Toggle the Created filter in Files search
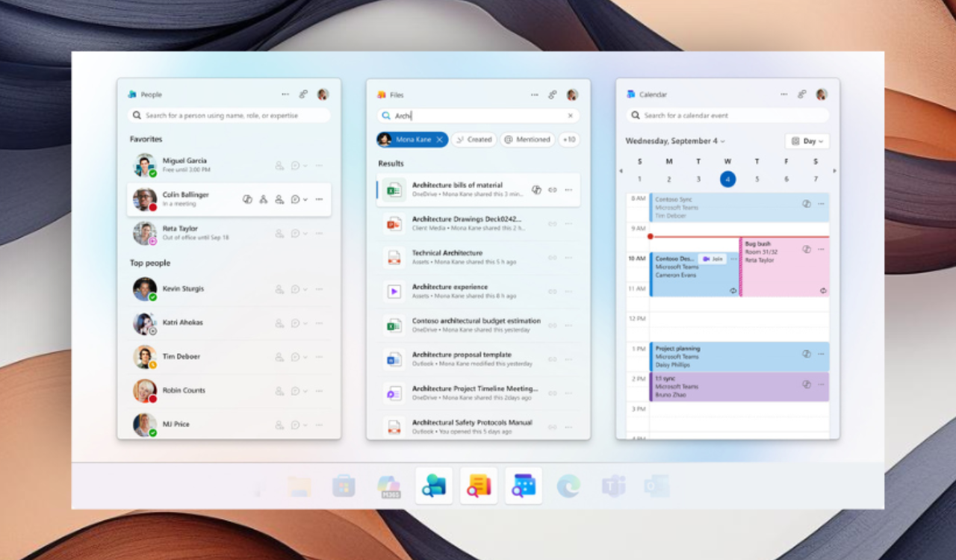This screenshot has width=956, height=560. point(474,139)
